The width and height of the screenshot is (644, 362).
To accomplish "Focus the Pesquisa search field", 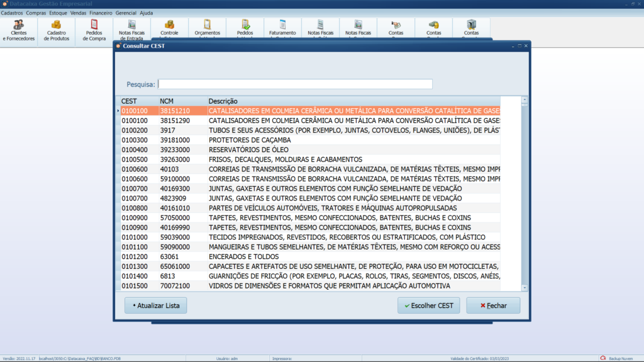I will (x=295, y=84).
